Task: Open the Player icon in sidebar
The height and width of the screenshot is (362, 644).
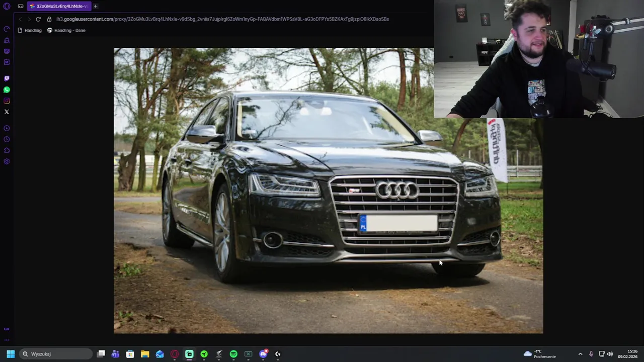Action: (x=7, y=128)
